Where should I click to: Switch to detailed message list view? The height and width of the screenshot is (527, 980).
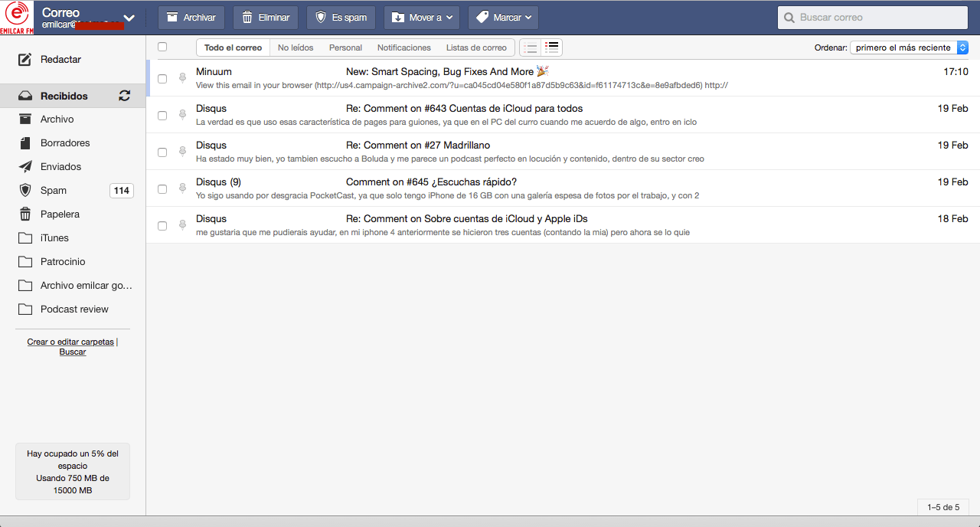(551, 47)
